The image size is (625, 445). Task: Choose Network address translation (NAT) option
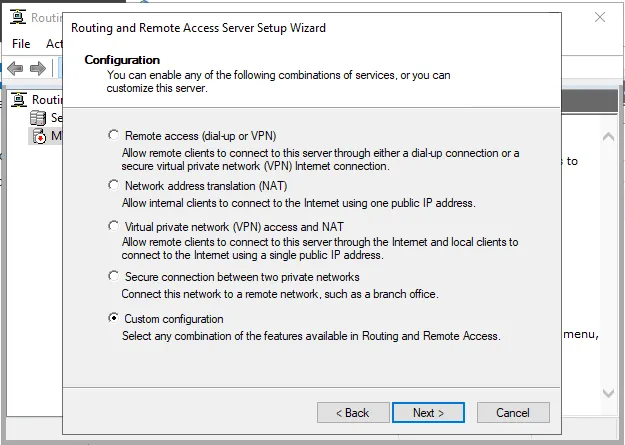coord(114,185)
